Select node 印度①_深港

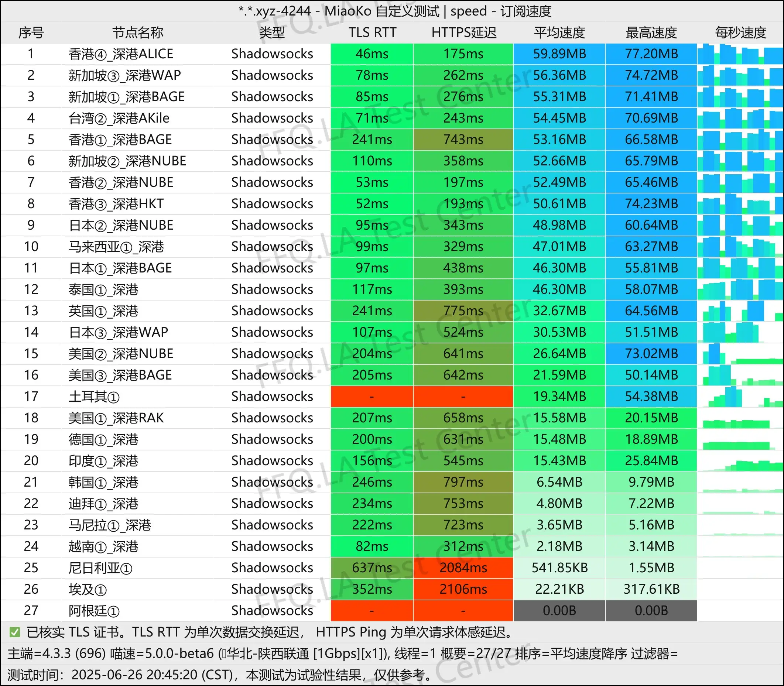click(103, 461)
